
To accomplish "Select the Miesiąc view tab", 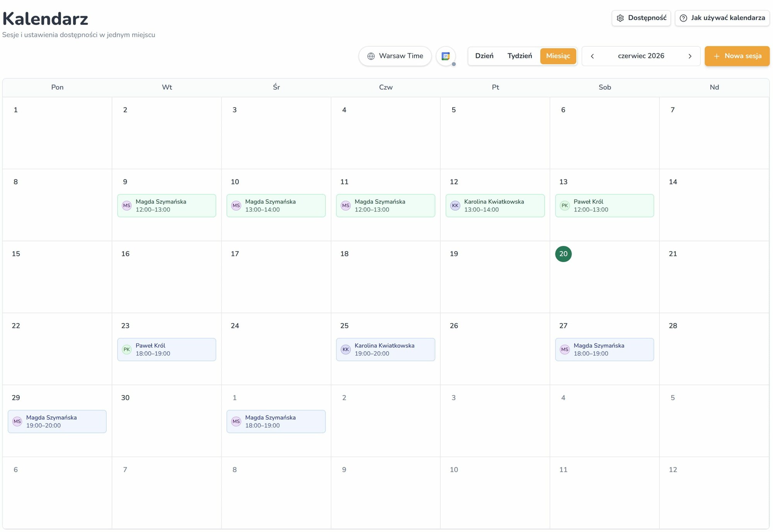I will (x=558, y=56).
